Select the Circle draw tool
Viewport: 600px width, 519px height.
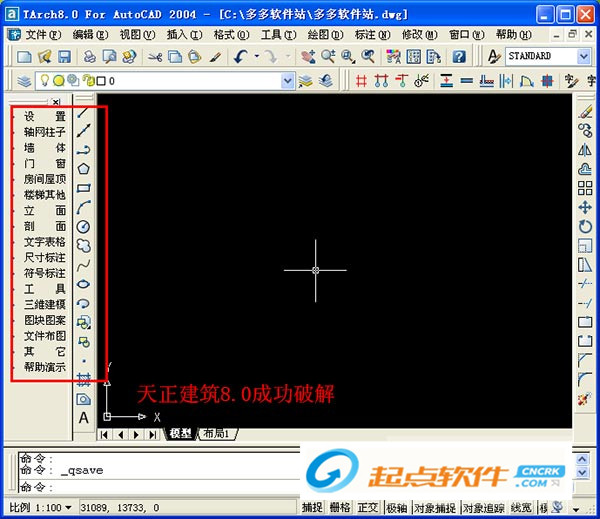tap(83, 227)
